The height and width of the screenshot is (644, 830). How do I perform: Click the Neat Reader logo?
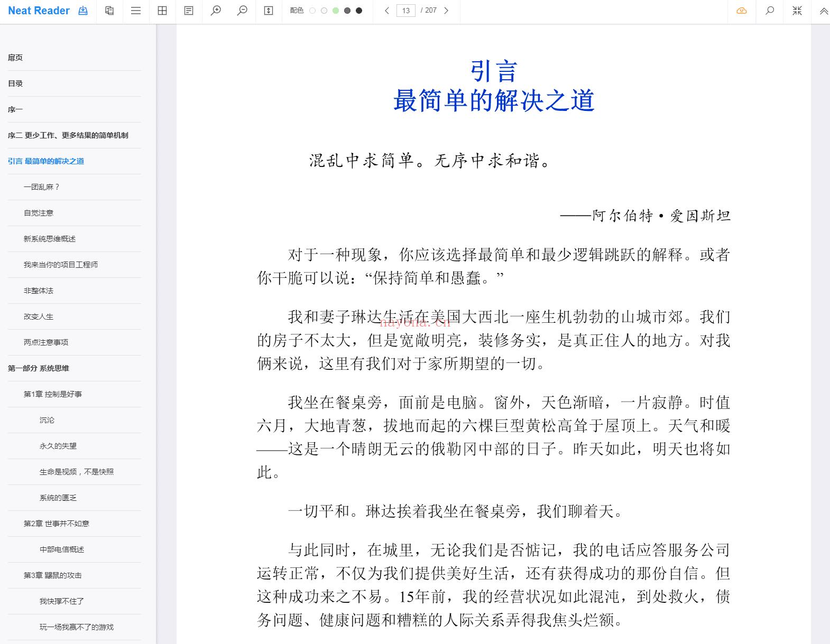(39, 11)
